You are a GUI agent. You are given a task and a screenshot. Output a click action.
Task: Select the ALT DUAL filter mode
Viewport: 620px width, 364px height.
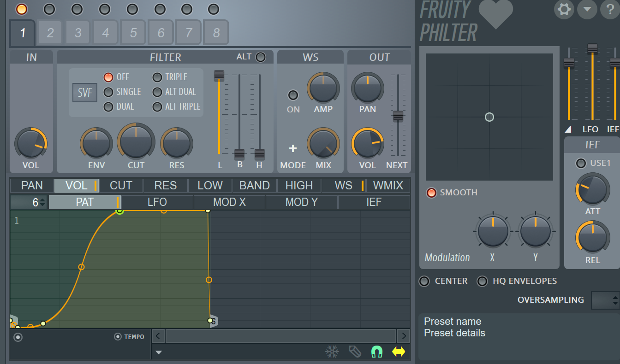click(x=157, y=92)
